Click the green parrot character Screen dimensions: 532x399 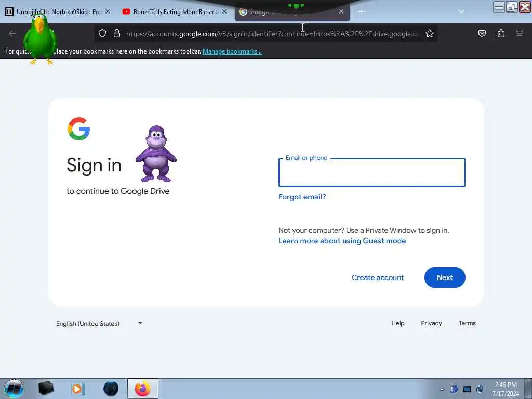[40, 38]
